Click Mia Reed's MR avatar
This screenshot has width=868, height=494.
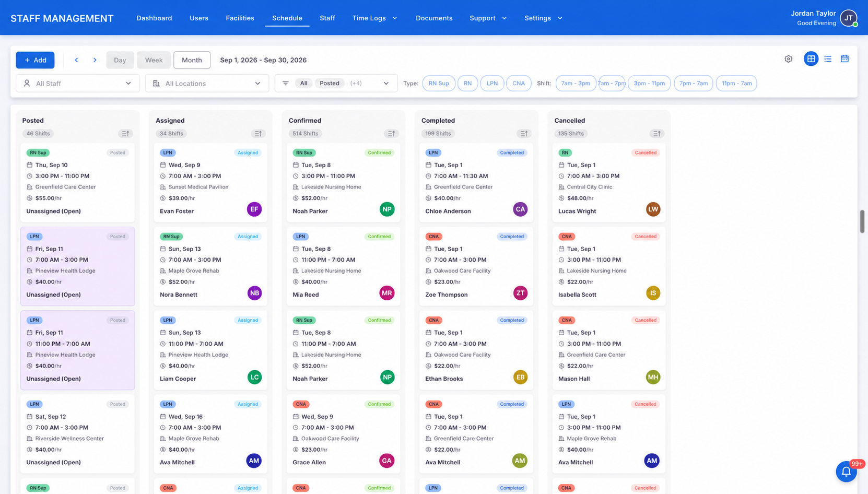click(x=387, y=293)
